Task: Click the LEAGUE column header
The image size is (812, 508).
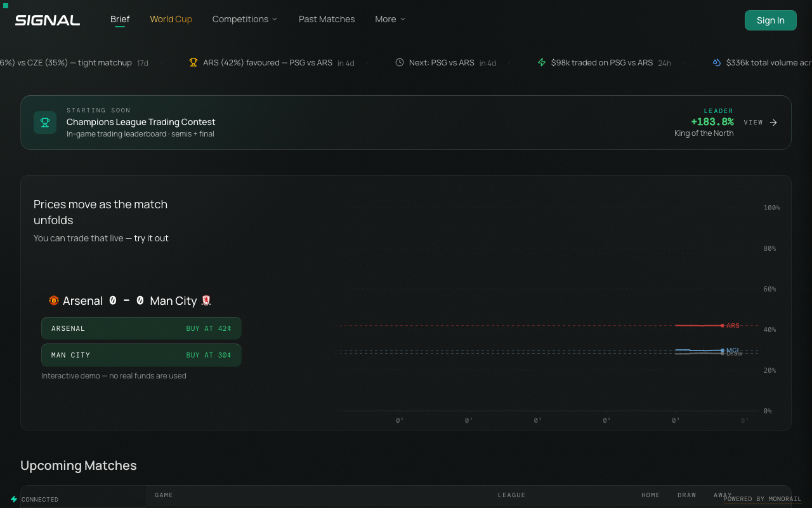Action: click(x=511, y=495)
